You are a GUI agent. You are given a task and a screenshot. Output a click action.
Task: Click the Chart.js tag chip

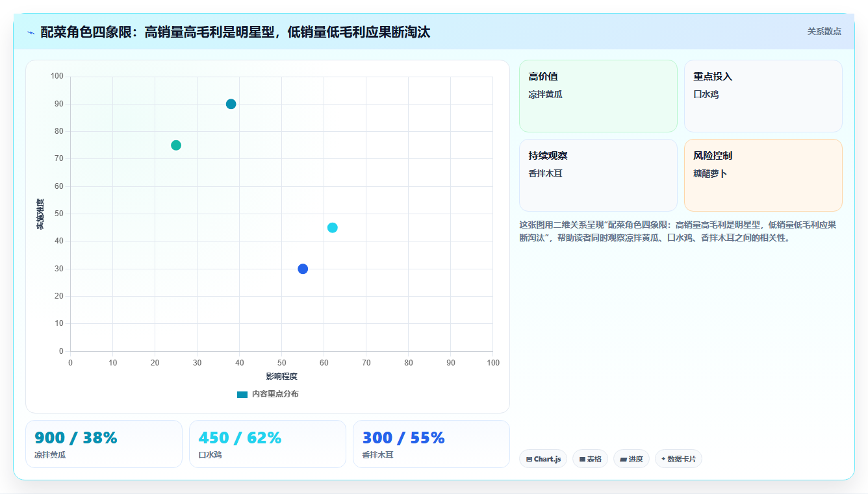543,459
